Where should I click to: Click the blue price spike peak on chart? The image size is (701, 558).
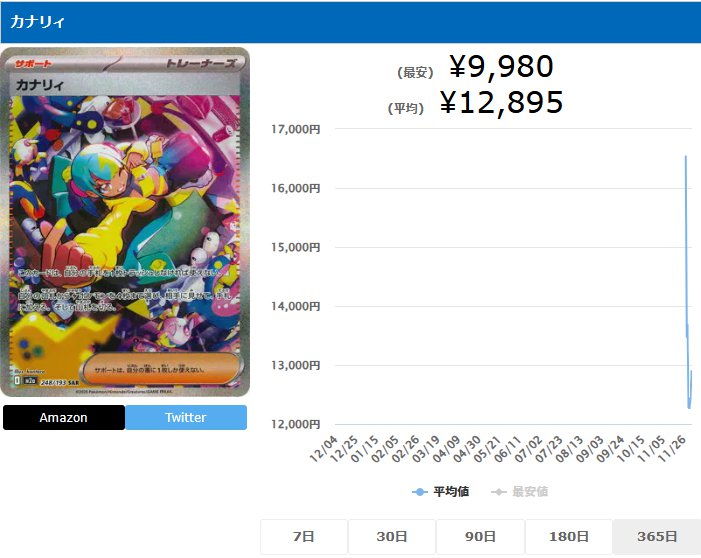(x=685, y=156)
